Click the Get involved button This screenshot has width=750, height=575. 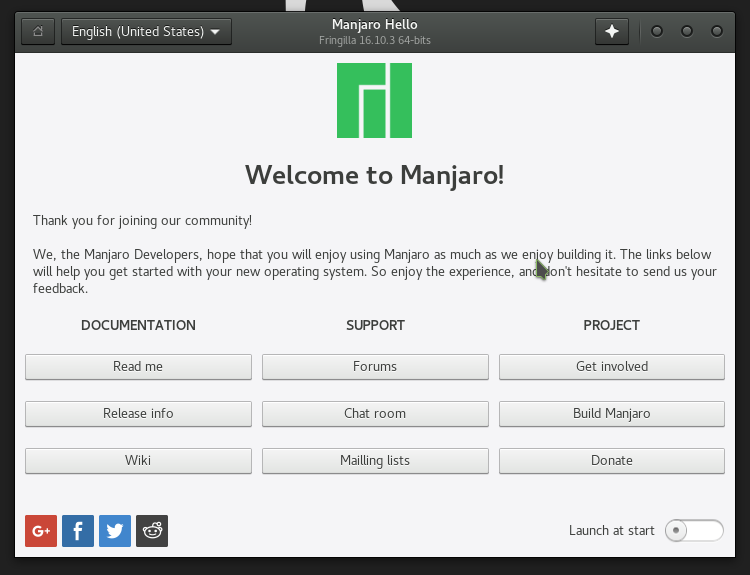point(612,367)
